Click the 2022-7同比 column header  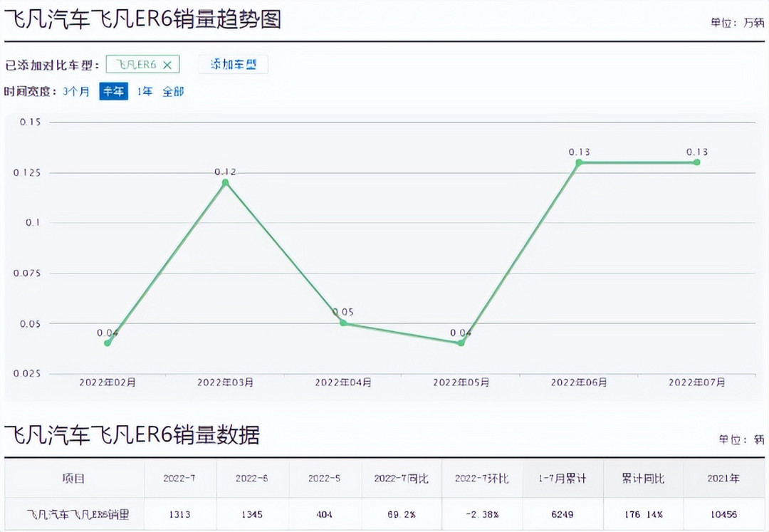click(x=401, y=479)
